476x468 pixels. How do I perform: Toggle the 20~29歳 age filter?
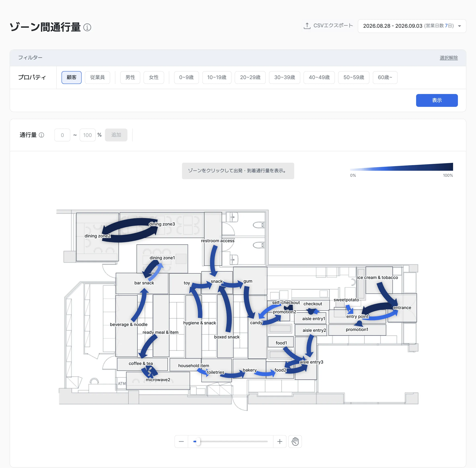(x=250, y=77)
